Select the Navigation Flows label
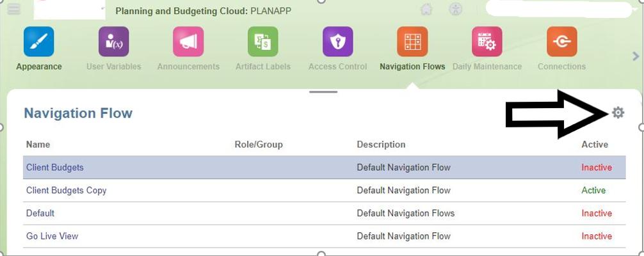644x256 pixels. 412,67
